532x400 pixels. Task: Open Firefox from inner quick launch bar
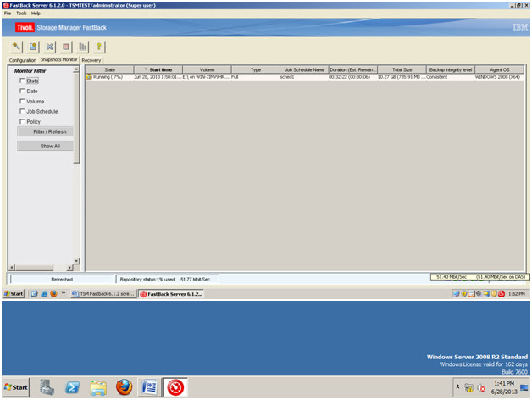53,294
